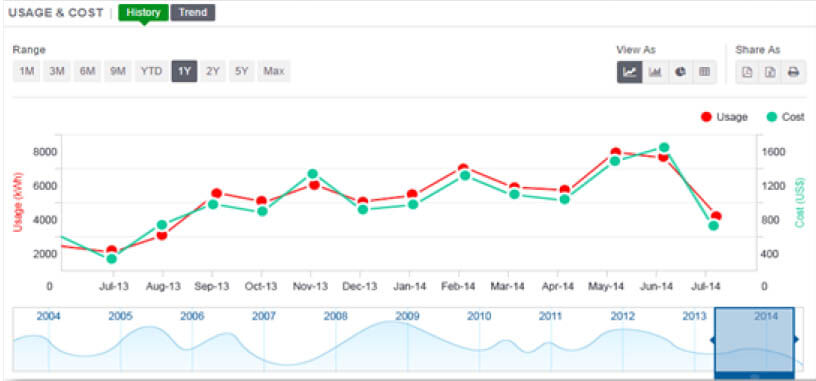Image resolution: width=816 pixels, height=381 pixels.
Task: Click the Oct-13 green Cost data point
Action: click(262, 211)
